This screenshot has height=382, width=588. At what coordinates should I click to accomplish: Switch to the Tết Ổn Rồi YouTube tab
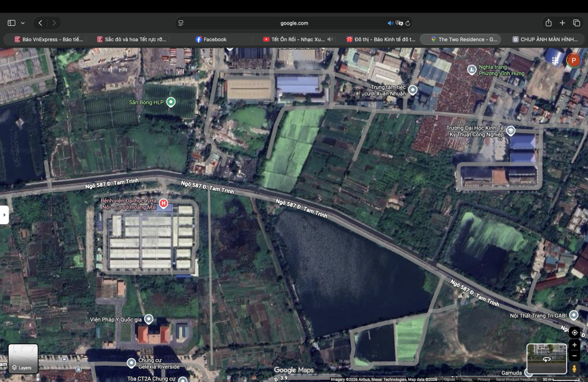coord(294,40)
